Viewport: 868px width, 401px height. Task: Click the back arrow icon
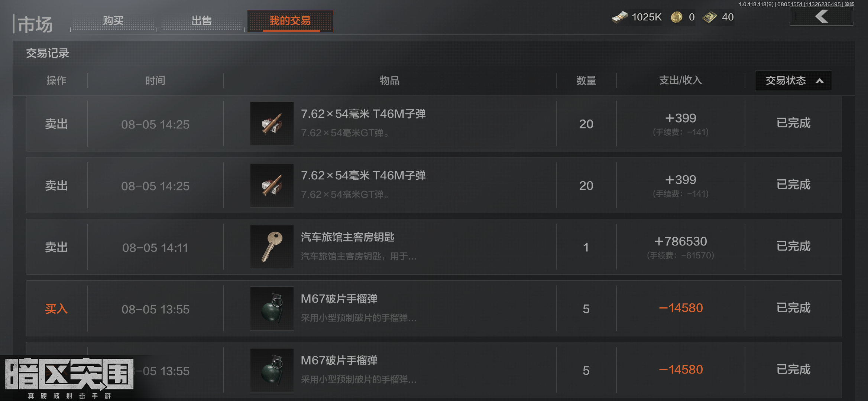click(822, 17)
